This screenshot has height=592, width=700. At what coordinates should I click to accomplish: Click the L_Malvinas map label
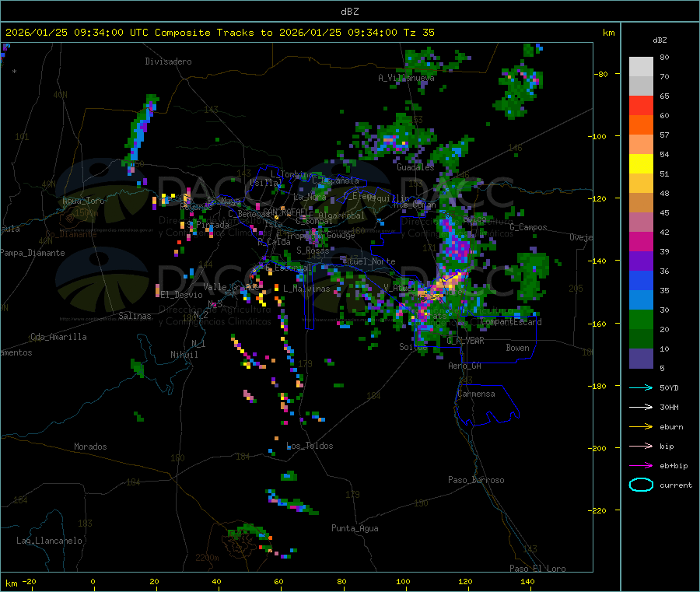point(306,289)
